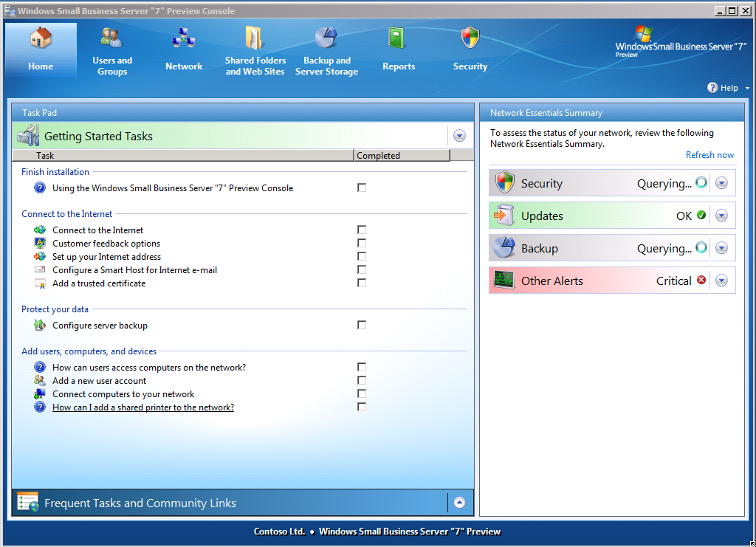756x547 pixels.
Task: Select Backup and Server Storage icon
Action: (x=326, y=38)
